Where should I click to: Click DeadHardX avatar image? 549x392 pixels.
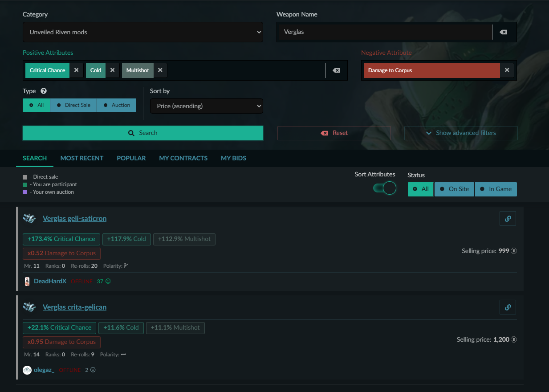[x=27, y=281]
